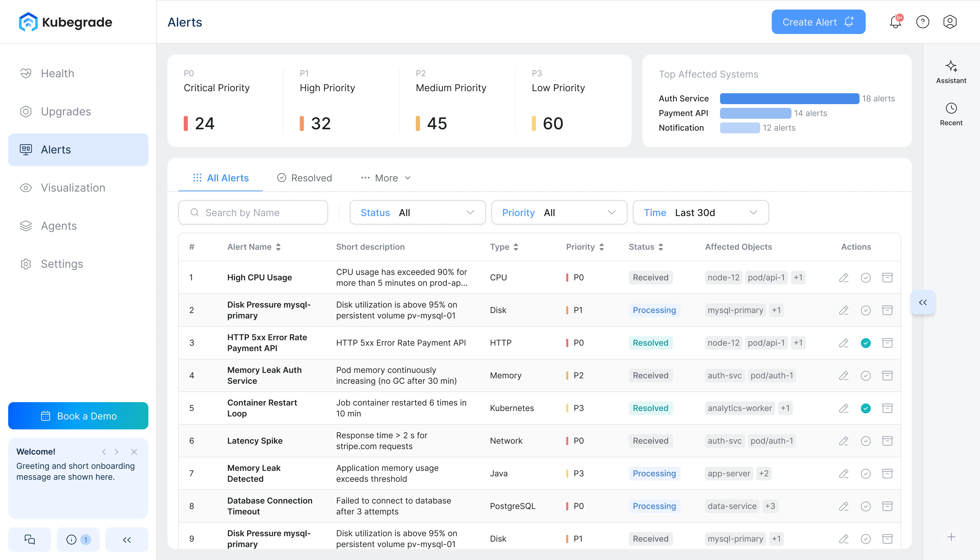Open the chat icon at sidebar bottom
The width and height of the screenshot is (980, 560).
pos(30,540)
